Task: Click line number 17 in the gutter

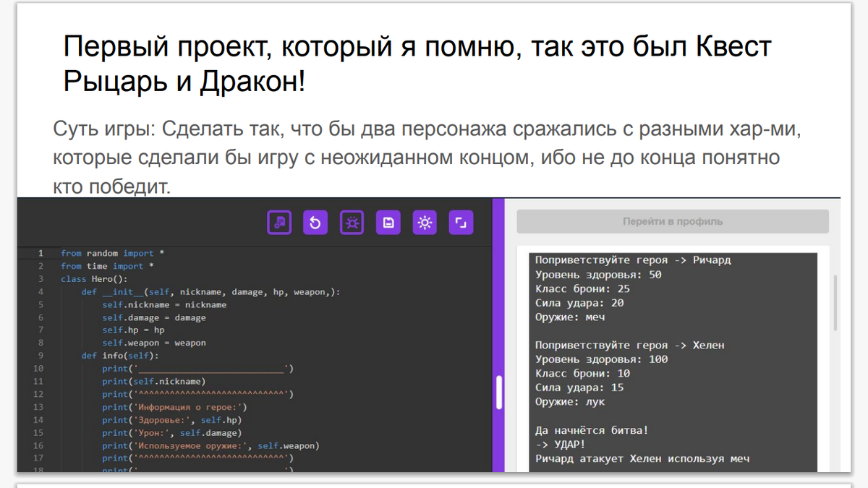Action: point(38,458)
